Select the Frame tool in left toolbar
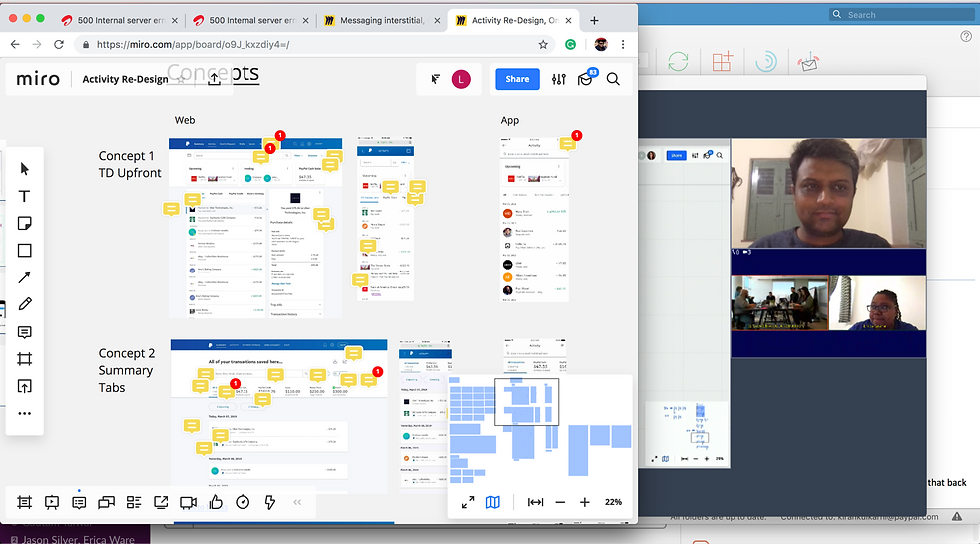Viewport: 980px width, 544px height. tap(24, 359)
